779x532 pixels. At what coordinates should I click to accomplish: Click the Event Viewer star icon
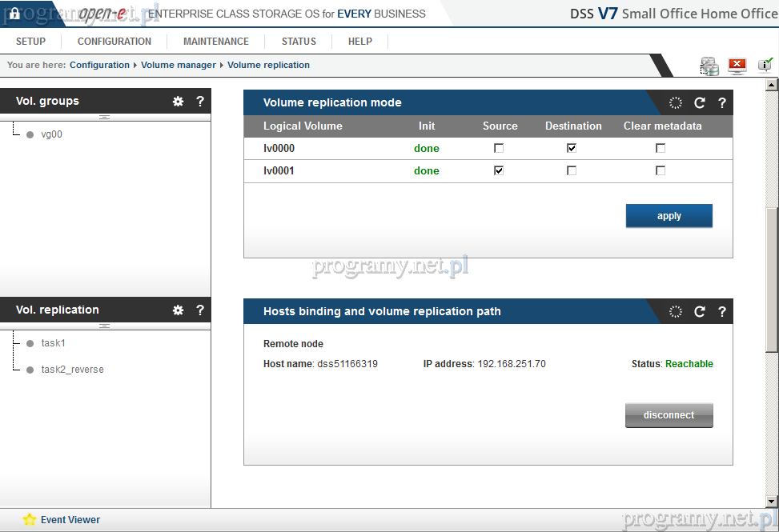click(x=30, y=519)
